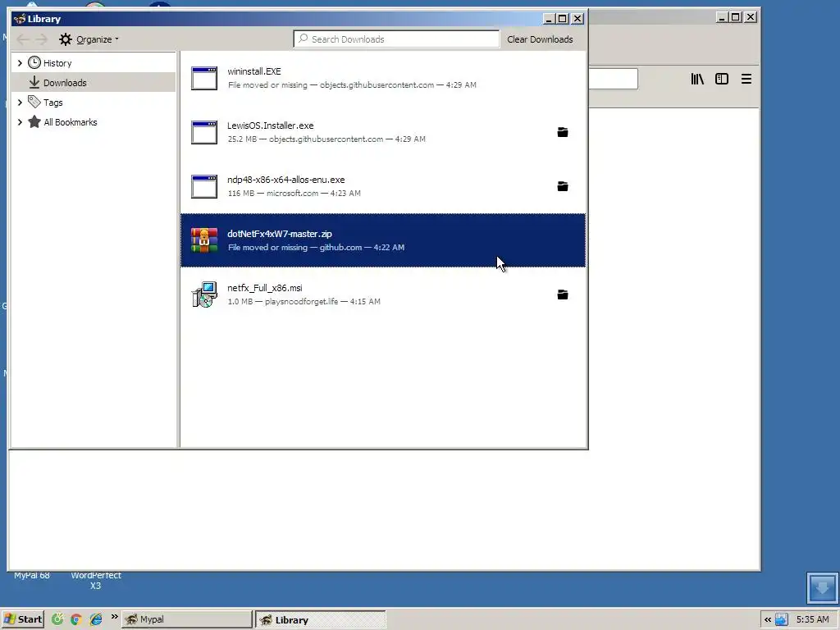Click the History clock icon in the sidebar
The width and height of the screenshot is (840, 630).
click(34, 62)
